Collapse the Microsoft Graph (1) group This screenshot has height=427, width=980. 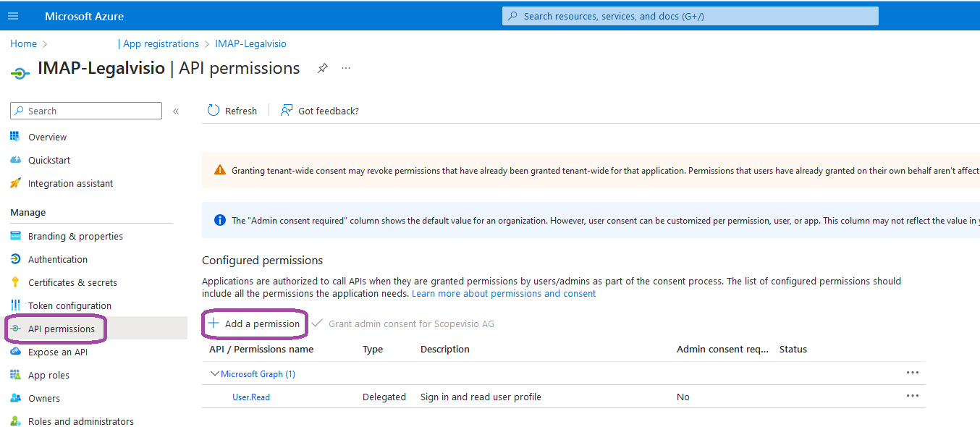tap(214, 374)
